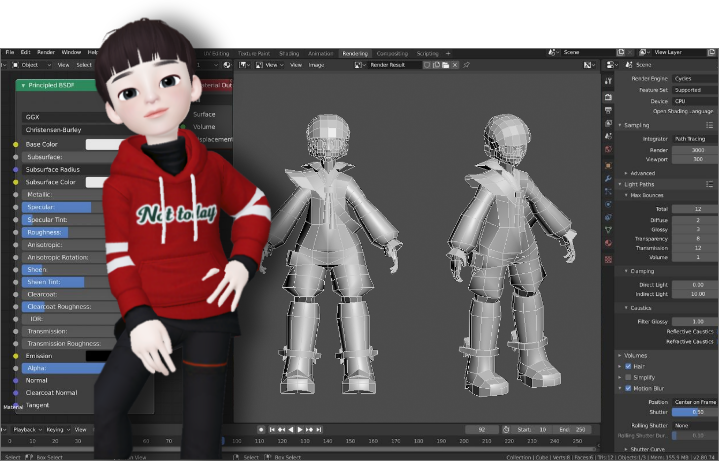Switch to the Compositing workspace tab

tap(392, 54)
